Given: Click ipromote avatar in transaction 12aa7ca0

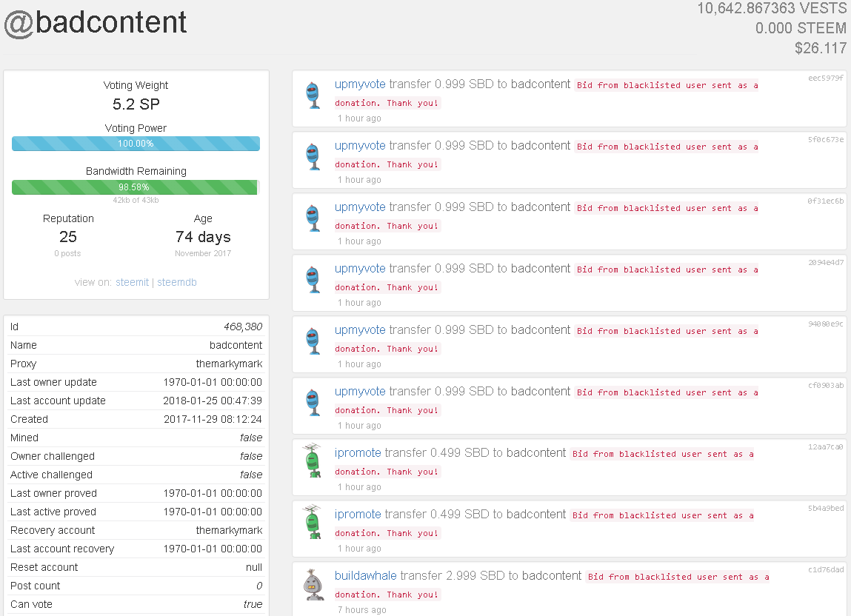Looking at the screenshot, I should (313, 461).
